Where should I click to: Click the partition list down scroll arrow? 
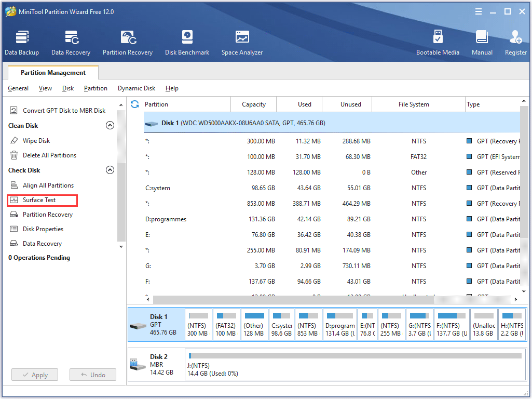click(x=524, y=291)
